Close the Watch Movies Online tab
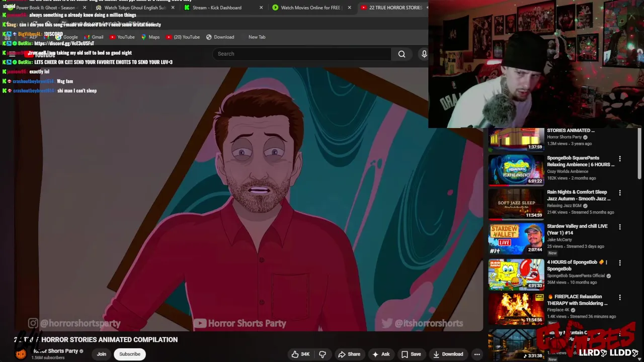644x362 pixels. (349, 8)
